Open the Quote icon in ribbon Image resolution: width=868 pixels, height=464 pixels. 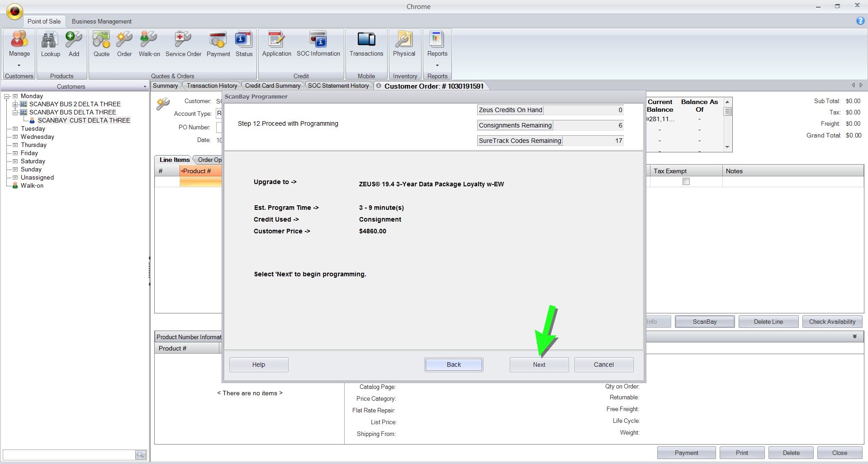(x=101, y=40)
